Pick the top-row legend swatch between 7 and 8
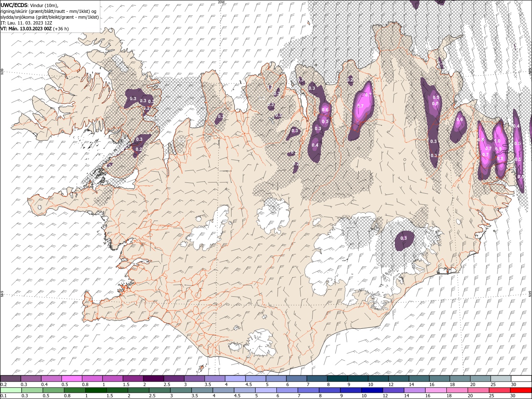This screenshot has height=399, width=532. tap(317, 379)
